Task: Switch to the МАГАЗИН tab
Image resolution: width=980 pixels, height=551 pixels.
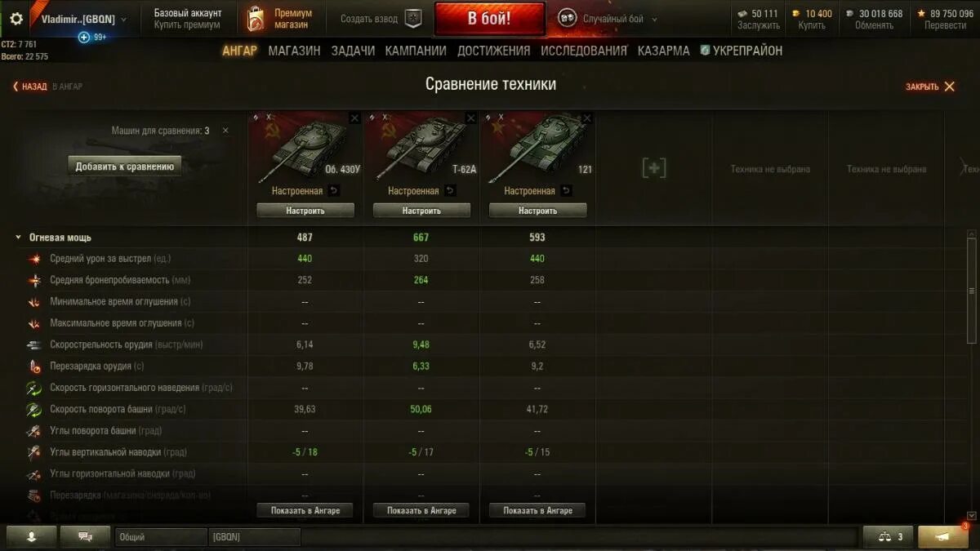Action: pos(294,51)
